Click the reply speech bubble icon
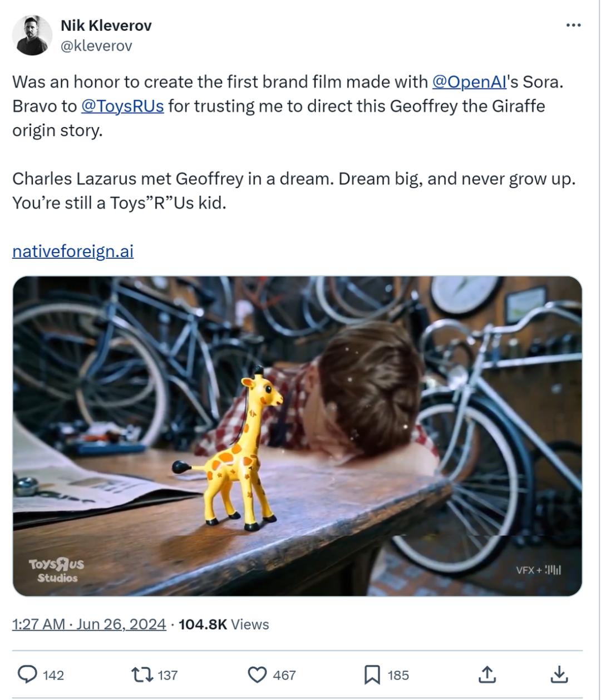 [27, 675]
